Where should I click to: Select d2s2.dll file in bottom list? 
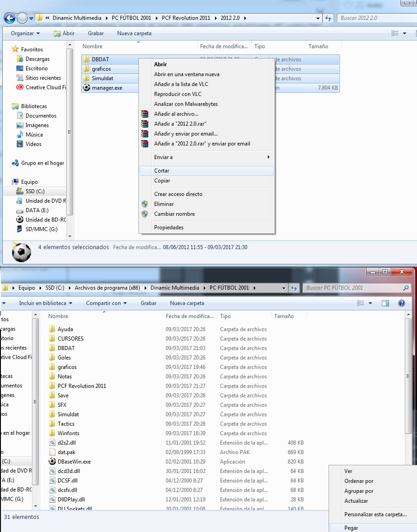click(x=67, y=443)
